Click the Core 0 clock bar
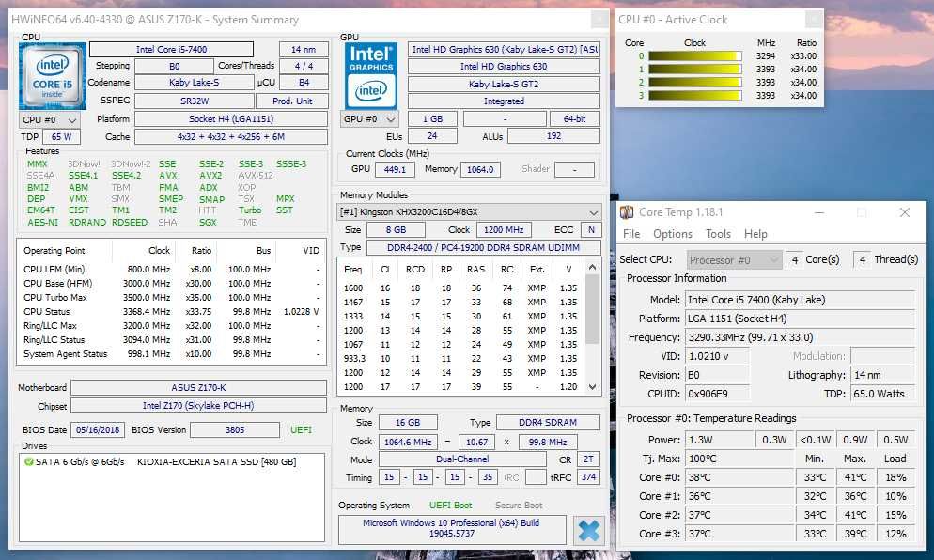The image size is (934, 560). point(695,56)
